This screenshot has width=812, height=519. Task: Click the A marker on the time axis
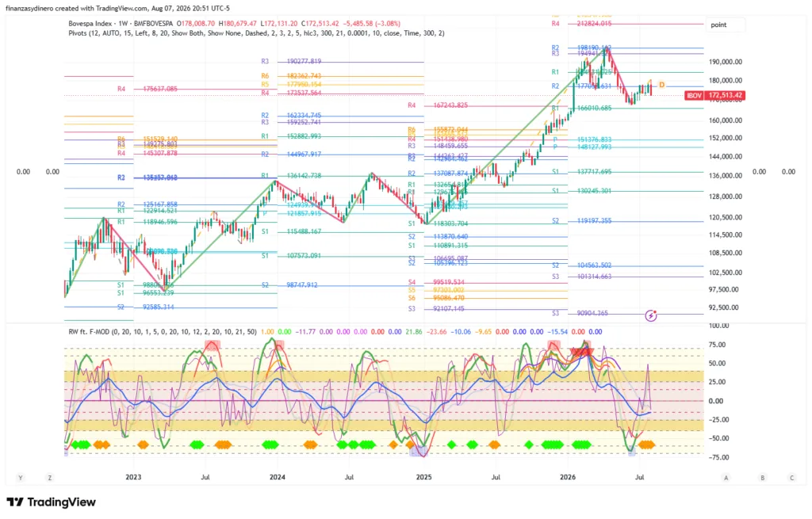tap(726, 478)
